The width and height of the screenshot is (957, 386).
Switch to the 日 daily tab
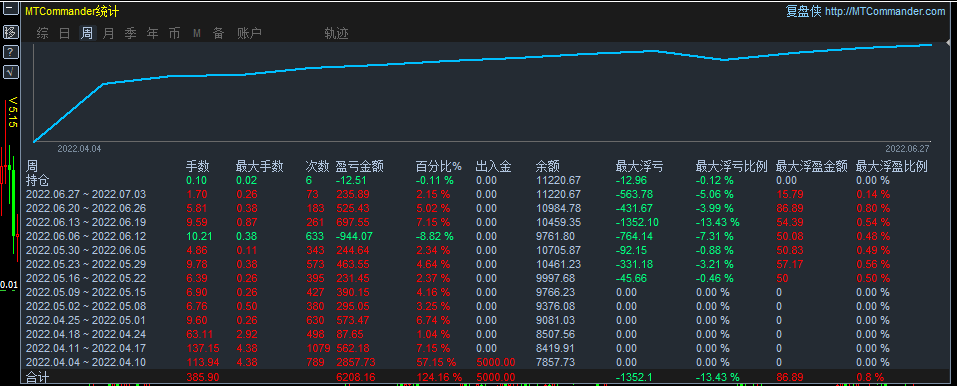(x=64, y=34)
